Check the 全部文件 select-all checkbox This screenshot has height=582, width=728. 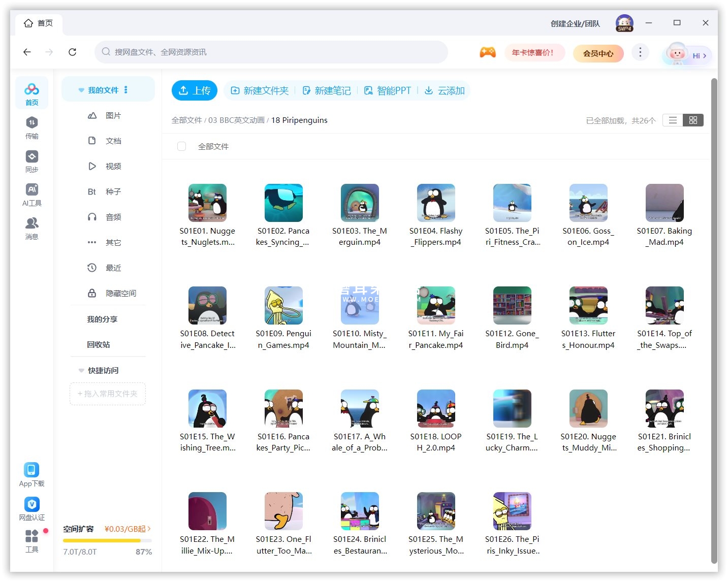pyautogui.click(x=181, y=146)
